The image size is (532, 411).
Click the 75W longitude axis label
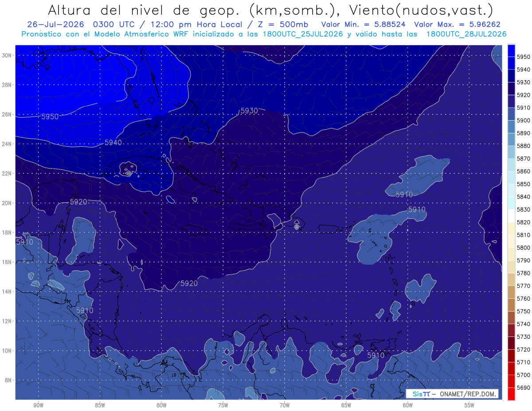[x=223, y=406]
